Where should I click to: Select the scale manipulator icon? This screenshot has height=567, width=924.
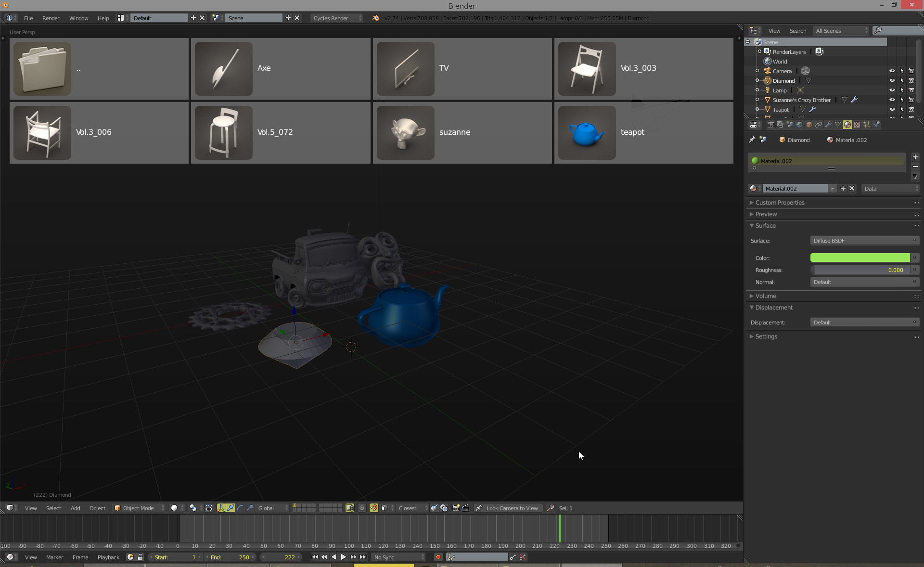[x=250, y=508]
